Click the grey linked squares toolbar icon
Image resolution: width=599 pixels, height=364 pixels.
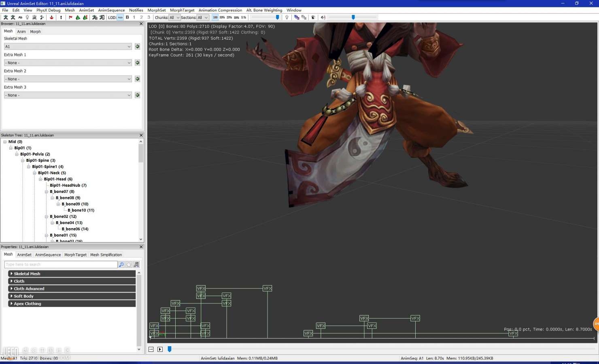tap(304, 17)
